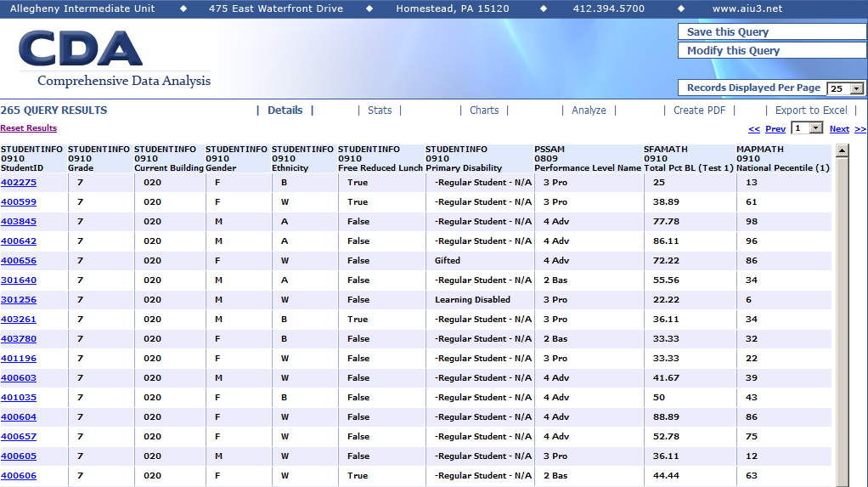Click the scrollbar up arrow

(843, 150)
